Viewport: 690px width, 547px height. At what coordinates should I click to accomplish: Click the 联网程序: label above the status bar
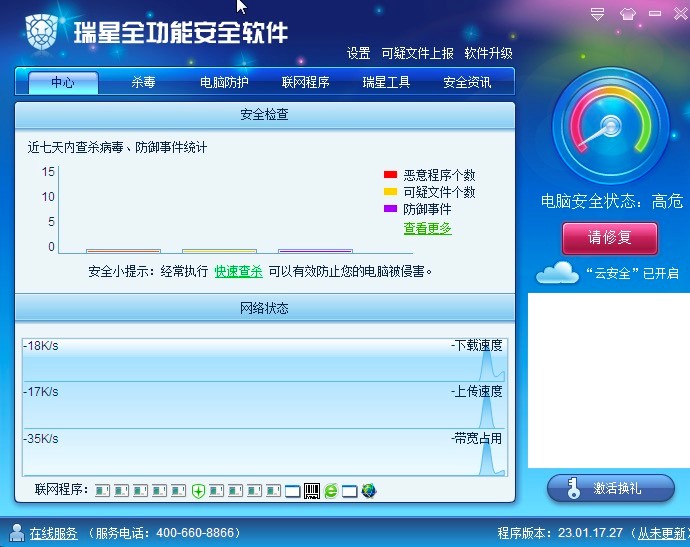coord(62,489)
